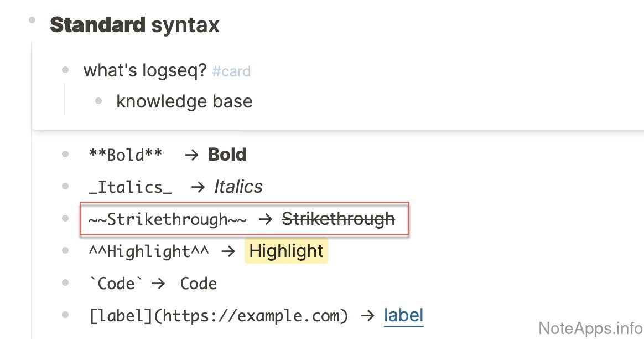
Task: Click the bullet before the [label] link line
Action: tap(65, 315)
